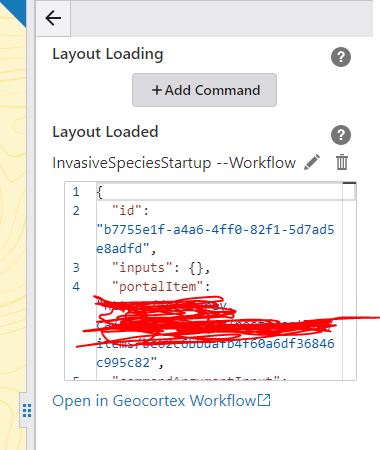Click line number 3 in the editor gutter
This screenshot has width=380, height=450.
[x=76, y=268]
